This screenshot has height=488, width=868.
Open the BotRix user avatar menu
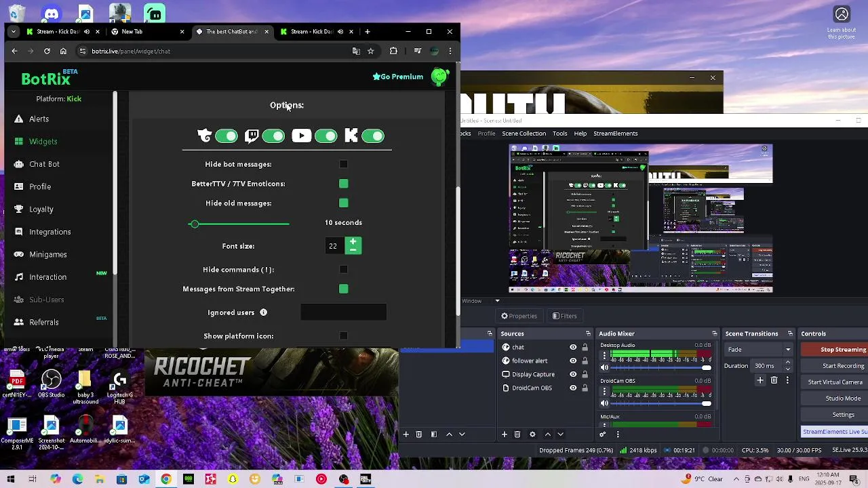pos(439,77)
